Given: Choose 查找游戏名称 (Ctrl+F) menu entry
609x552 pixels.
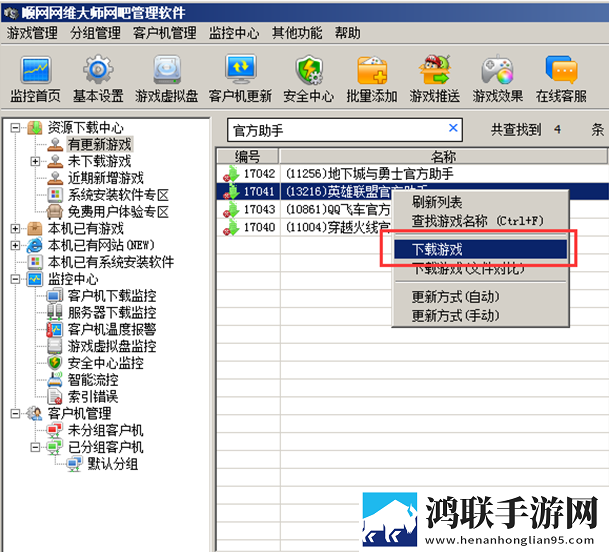Looking at the screenshot, I should point(480,221).
